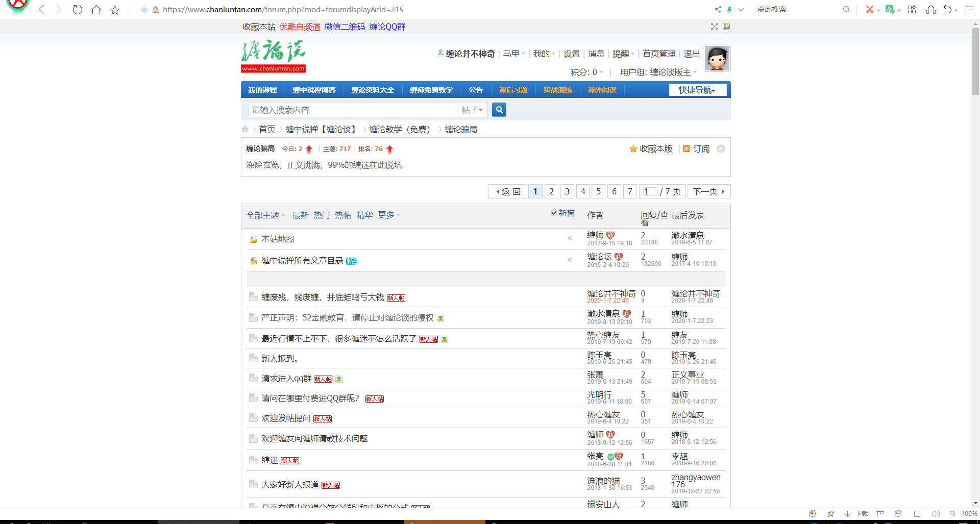
Task: Expand the 全部主题 filter dropdown
Action: point(265,215)
